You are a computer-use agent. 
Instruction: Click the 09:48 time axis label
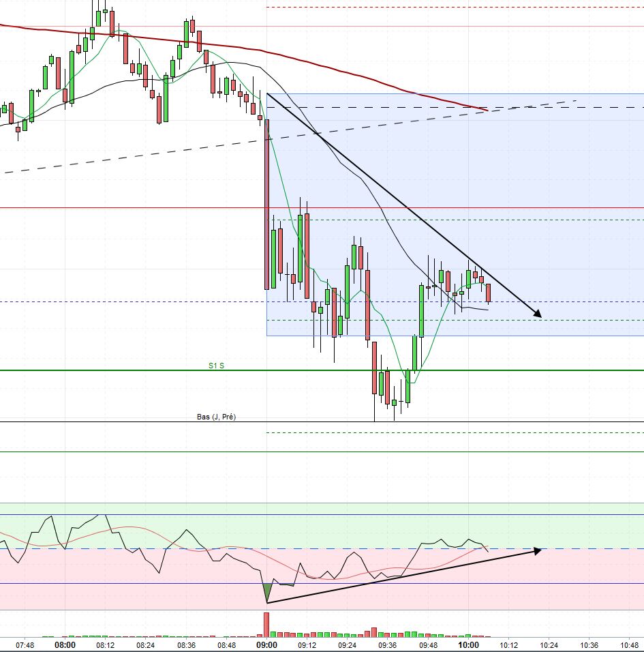428,645
